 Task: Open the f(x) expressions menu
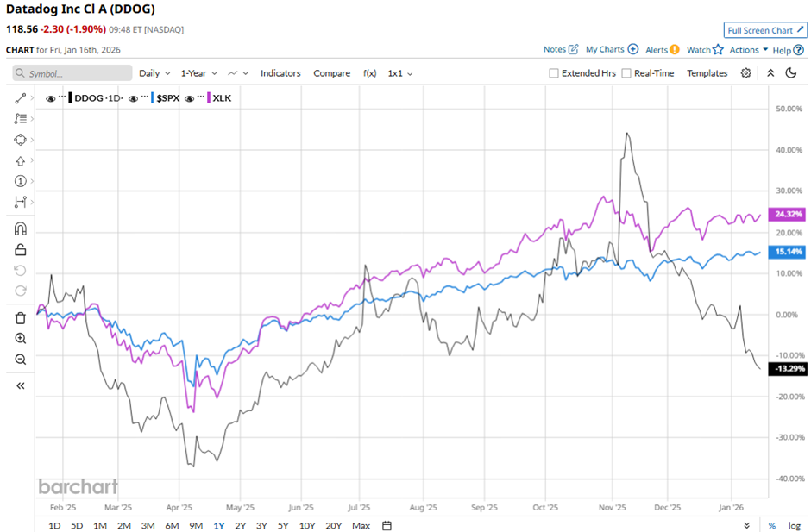(x=369, y=73)
